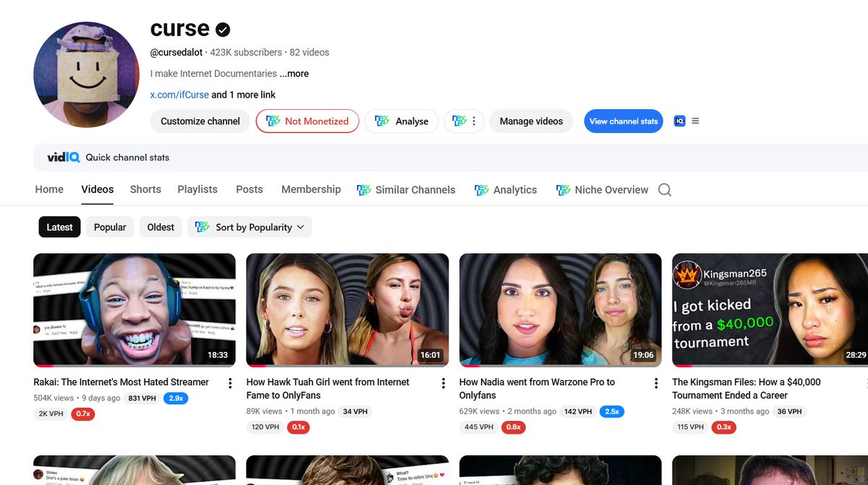Select the Latest filter chip
Viewport: 868px width, 485px height.
click(x=59, y=227)
